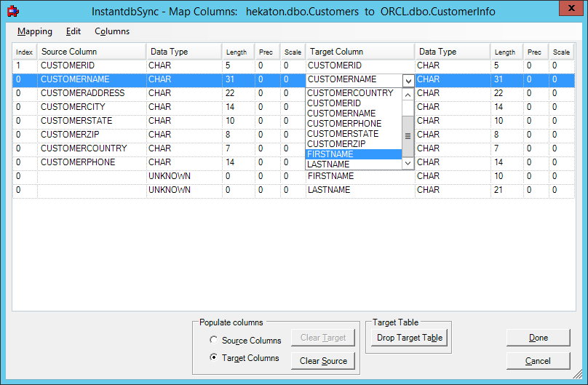Click the index cell showing 1
Screen dimensions: 588x385
point(25,66)
